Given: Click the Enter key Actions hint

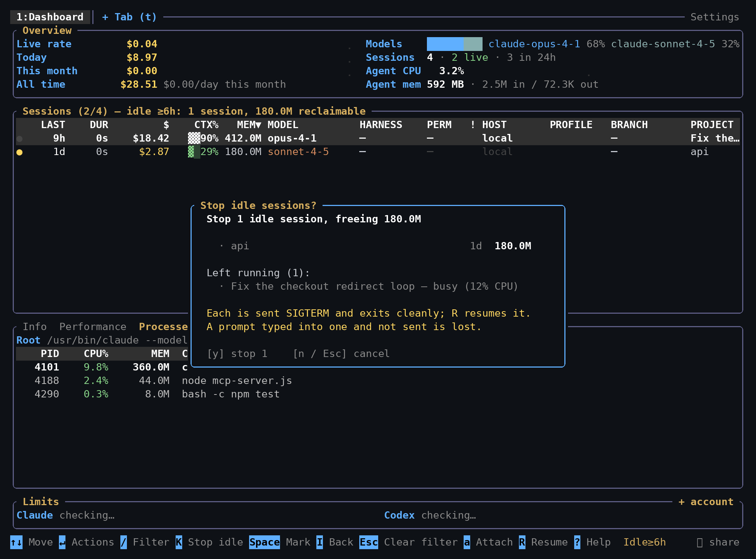Looking at the screenshot, I should 87,542.
